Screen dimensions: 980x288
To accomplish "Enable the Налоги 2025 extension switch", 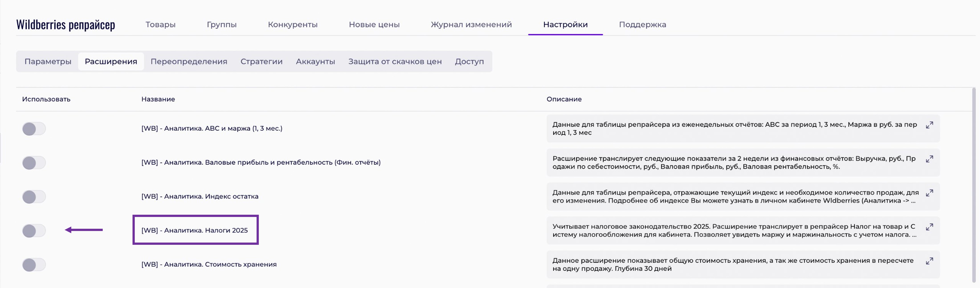I will coord(34,231).
